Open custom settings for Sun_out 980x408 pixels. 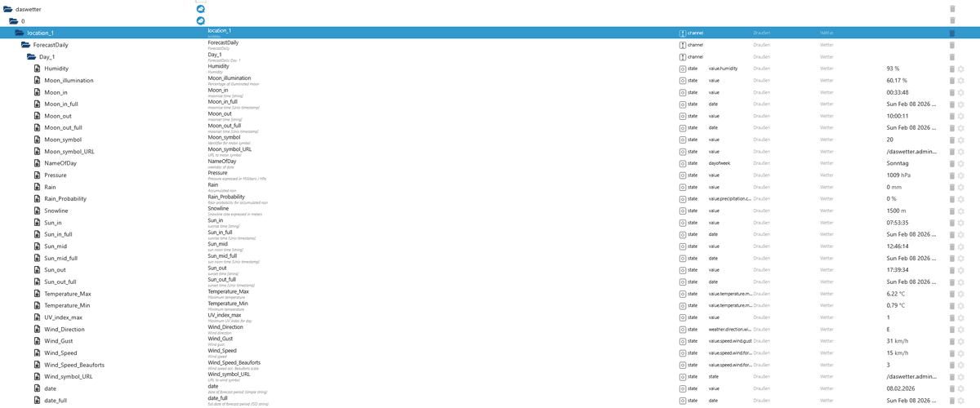coord(961,270)
